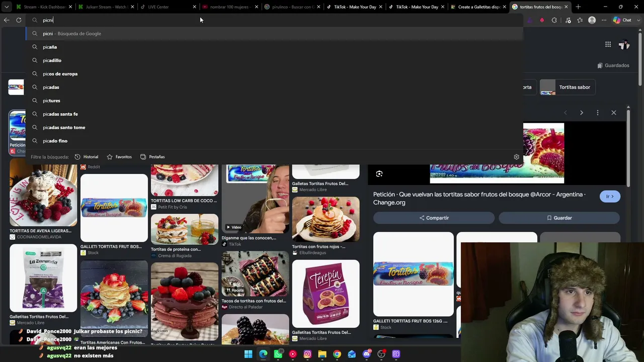Image resolution: width=644 pixels, height=362 pixels.
Task: Open the Terepín package image result
Action: point(326,294)
